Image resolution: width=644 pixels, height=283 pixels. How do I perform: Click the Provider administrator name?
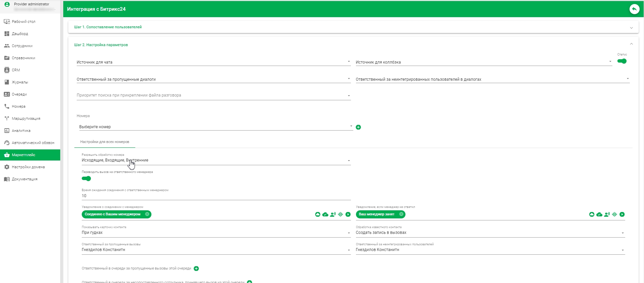click(32, 4)
